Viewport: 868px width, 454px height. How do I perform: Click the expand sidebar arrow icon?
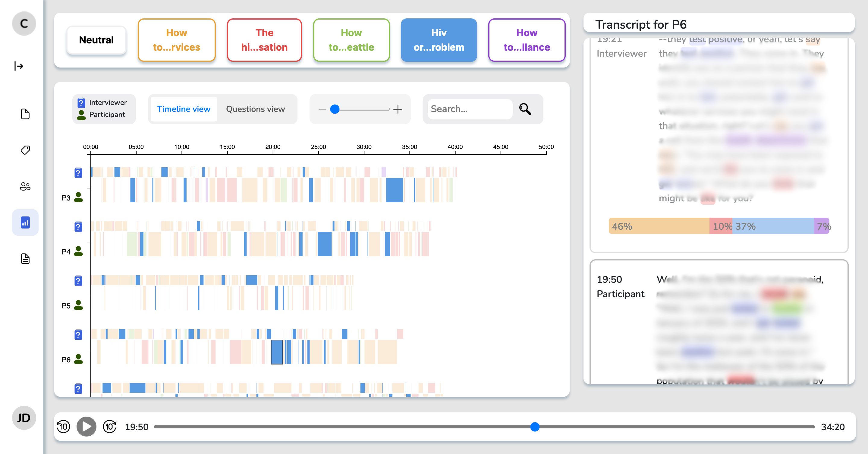click(x=19, y=66)
